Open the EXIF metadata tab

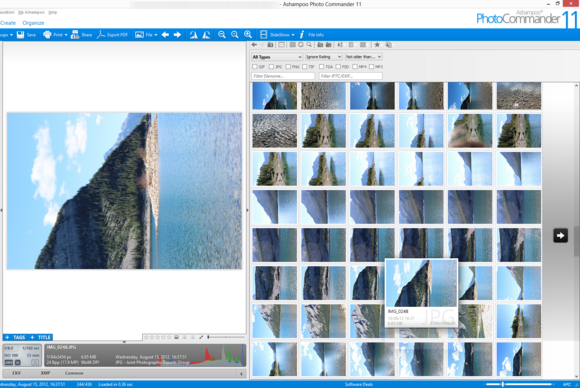[x=17, y=373]
